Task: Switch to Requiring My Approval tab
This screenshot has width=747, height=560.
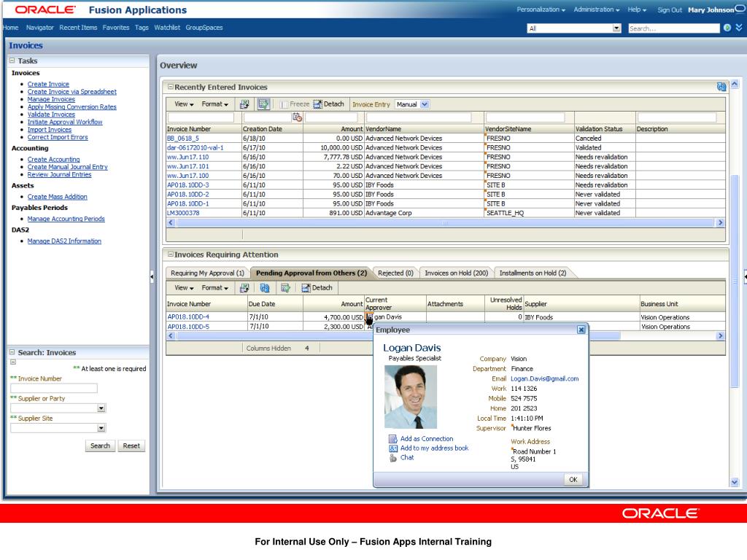Action: click(x=207, y=273)
